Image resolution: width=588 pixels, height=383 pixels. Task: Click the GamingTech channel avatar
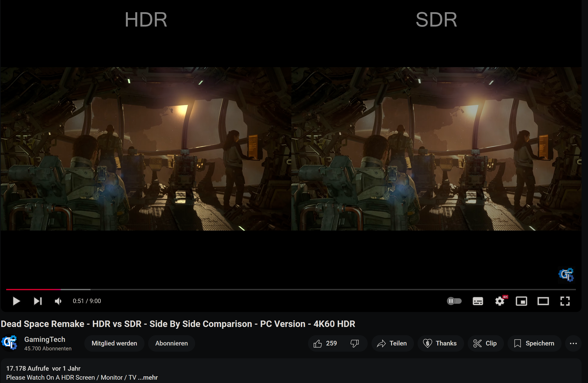click(10, 343)
